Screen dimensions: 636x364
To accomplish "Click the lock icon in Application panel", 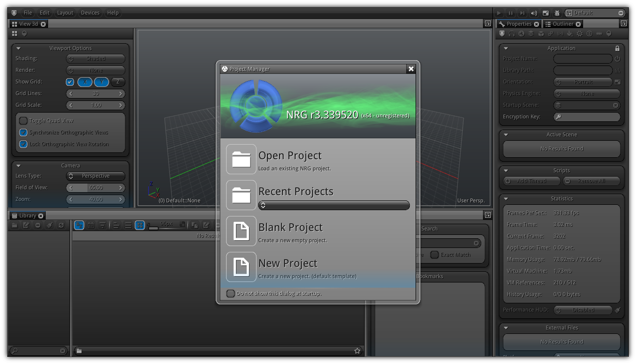I will pos(617,48).
